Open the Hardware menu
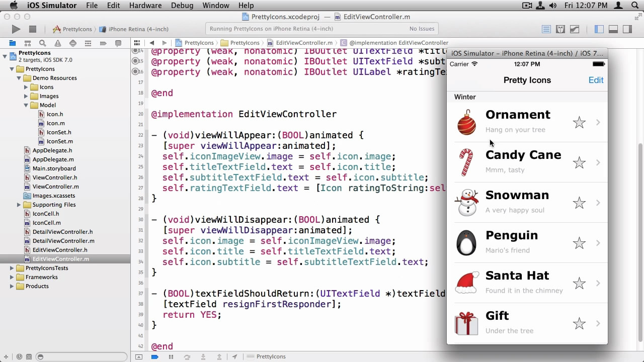 145,6
